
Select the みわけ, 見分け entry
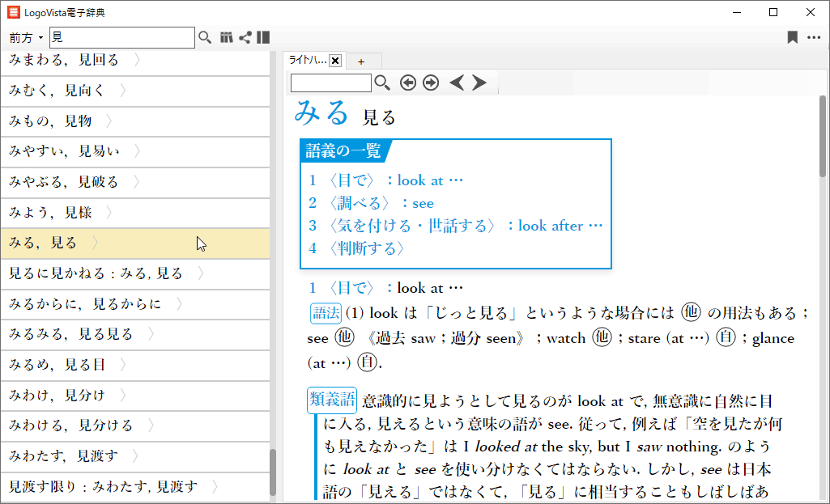135,396
